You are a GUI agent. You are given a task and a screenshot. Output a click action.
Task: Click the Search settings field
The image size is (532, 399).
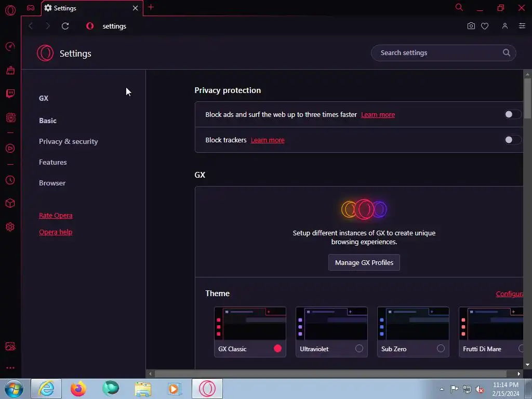[x=444, y=53]
